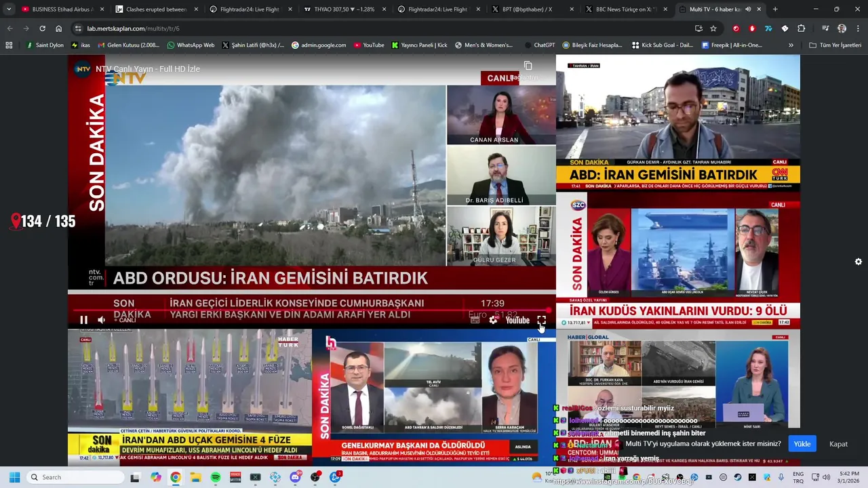
Task: Open NTV Canlı Yayın video title
Action: pos(148,69)
